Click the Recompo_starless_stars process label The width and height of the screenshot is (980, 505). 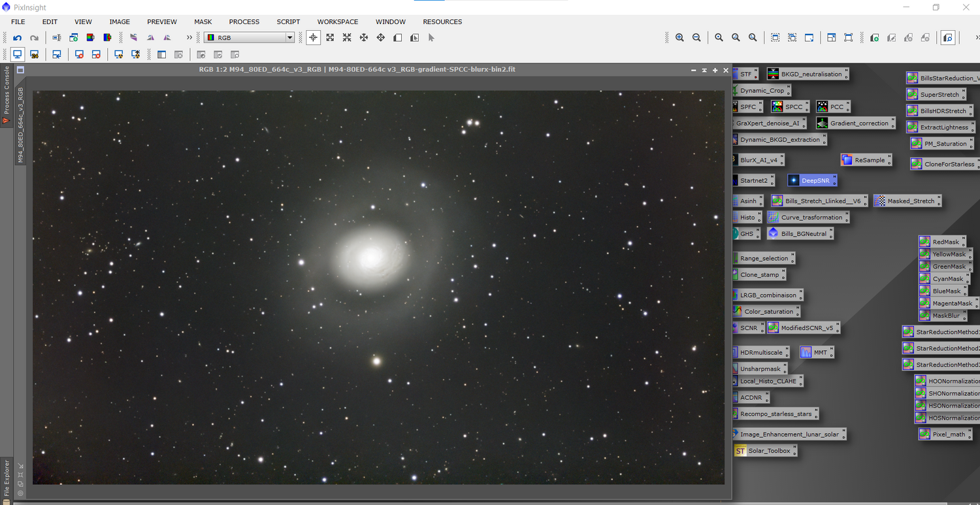tap(776, 414)
